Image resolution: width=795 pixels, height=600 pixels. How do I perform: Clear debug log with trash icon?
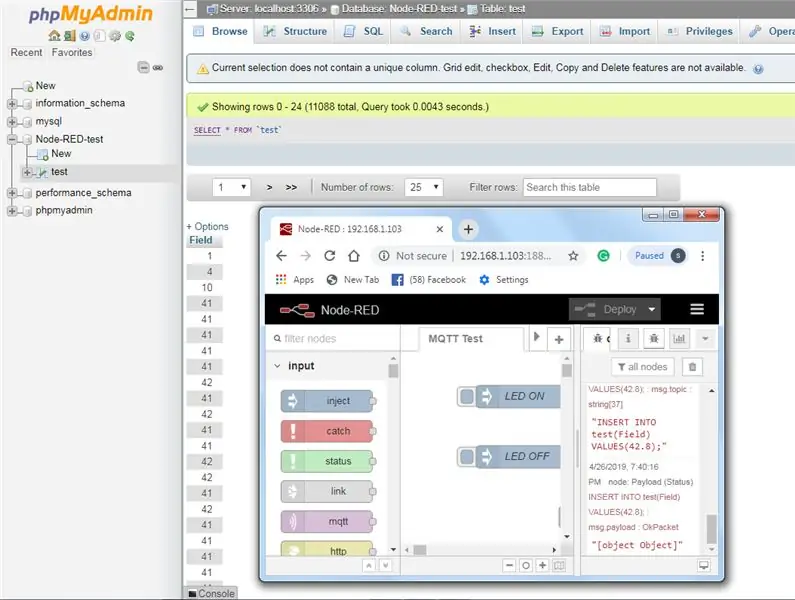click(x=693, y=367)
